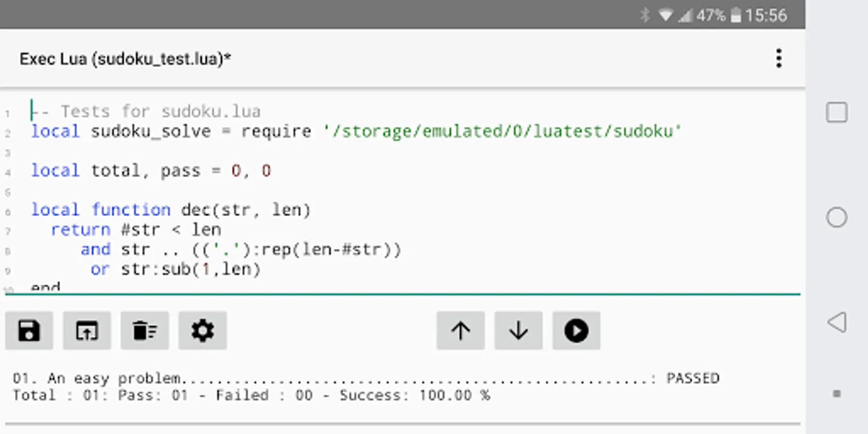
Task: Tap the 15:56 clock in the status bar
Action: 766,15
